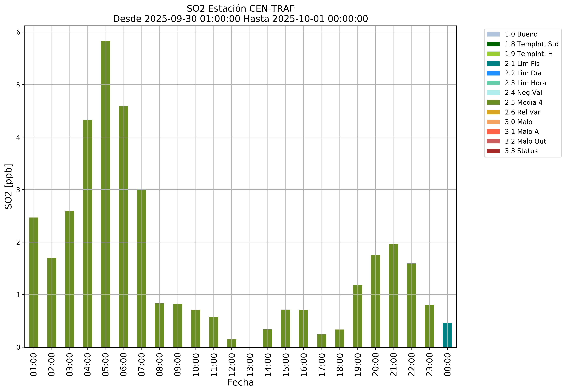The width and height of the screenshot is (566, 392).
Task: Click the 1.0 Bueno legend color swatch
Action: (x=493, y=34)
